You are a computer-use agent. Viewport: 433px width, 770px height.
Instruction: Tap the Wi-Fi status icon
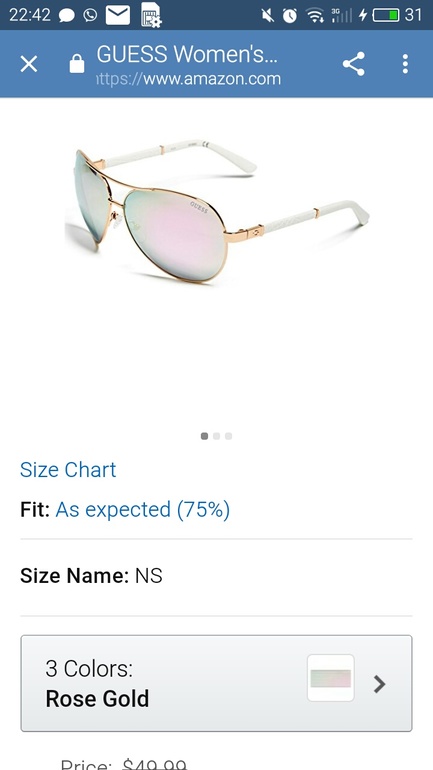click(x=314, y=16)
